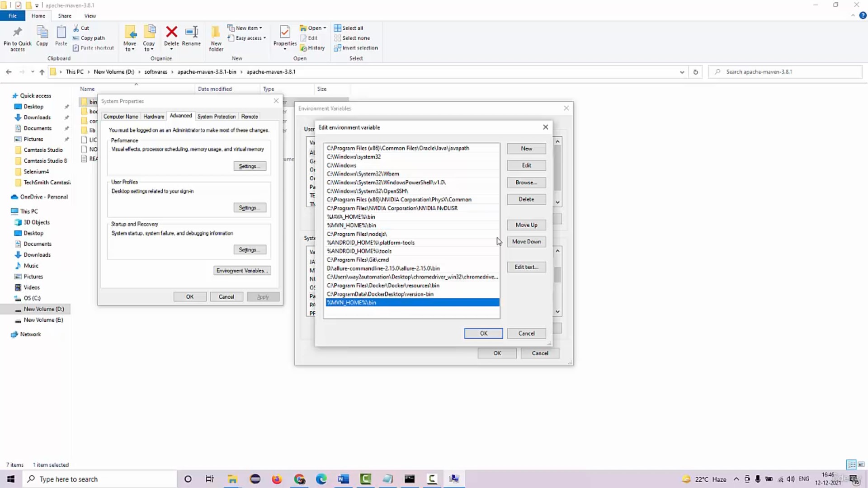Click the volume icon in system tray
This screenshot has height=488, width=868.
pos(790,479)
